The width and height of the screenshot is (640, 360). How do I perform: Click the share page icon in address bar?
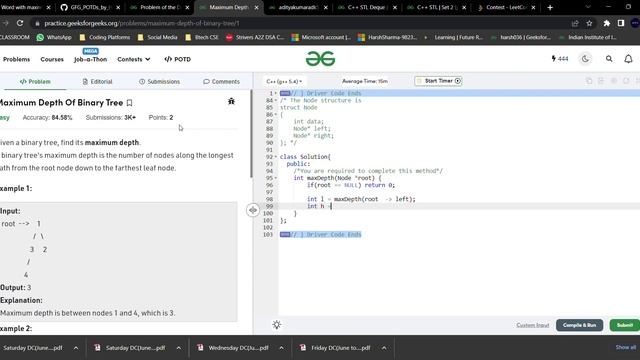[x=575, y=23]
